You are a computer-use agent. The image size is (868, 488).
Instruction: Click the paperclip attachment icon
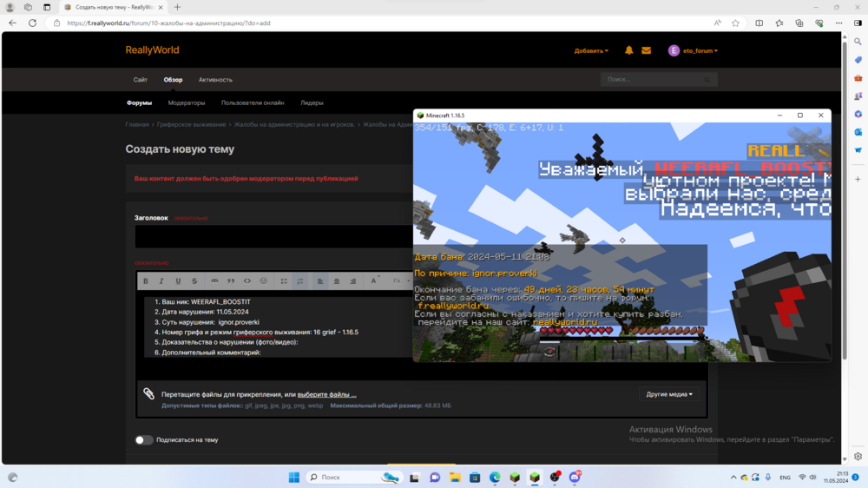(x=148, y=394)
